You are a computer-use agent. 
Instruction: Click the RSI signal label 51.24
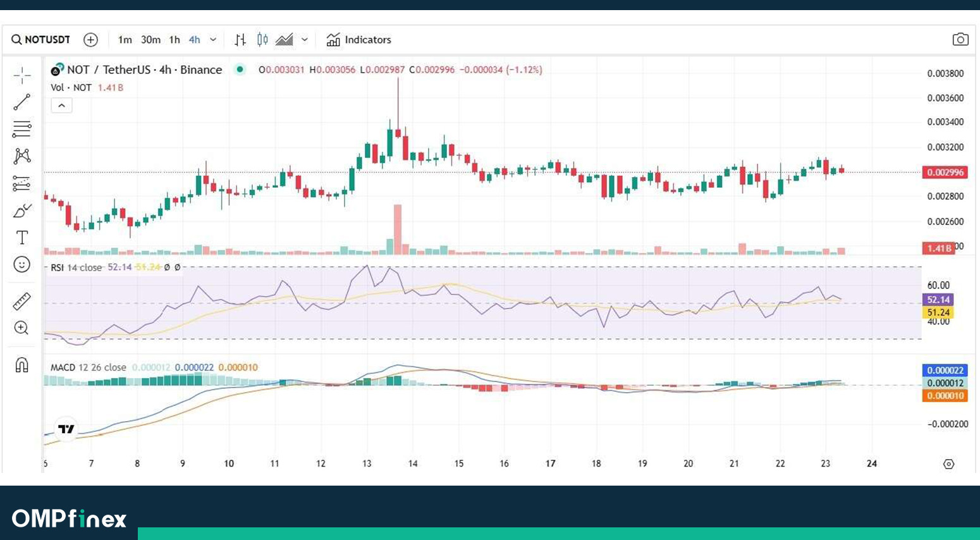(x=938, y=312)
